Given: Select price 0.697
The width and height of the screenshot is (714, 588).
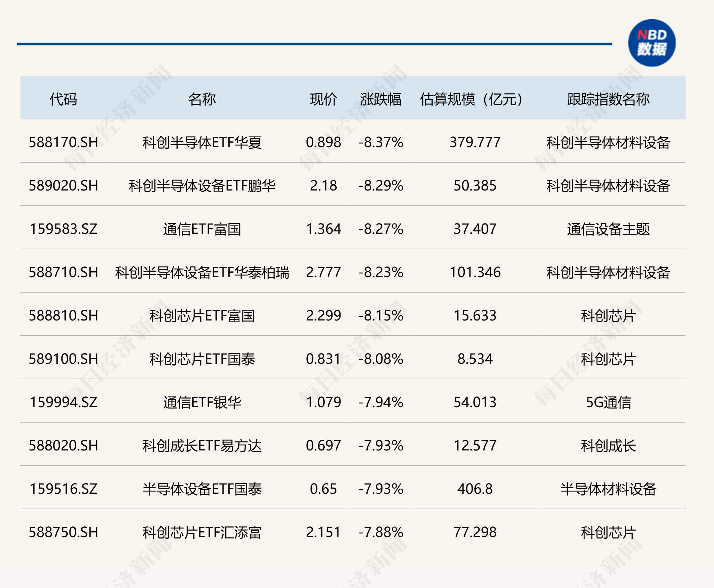Looking at the screenshot, I should pos(323,446).
